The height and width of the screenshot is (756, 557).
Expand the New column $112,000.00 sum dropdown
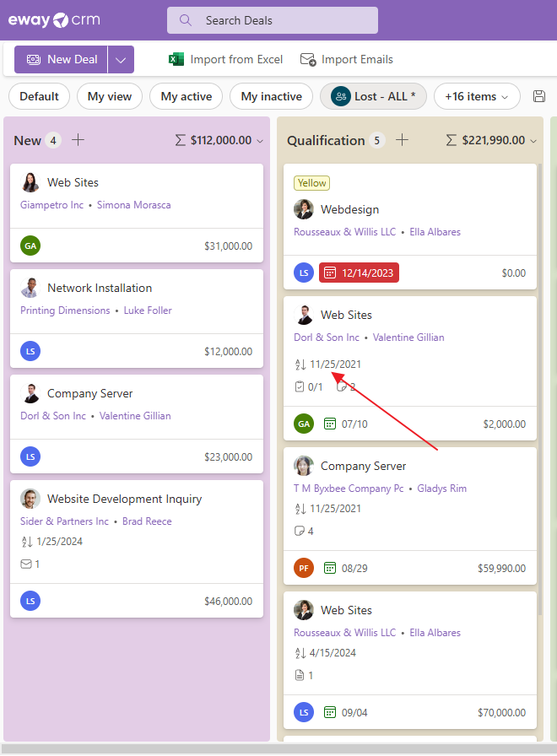[x=260, y=141]
